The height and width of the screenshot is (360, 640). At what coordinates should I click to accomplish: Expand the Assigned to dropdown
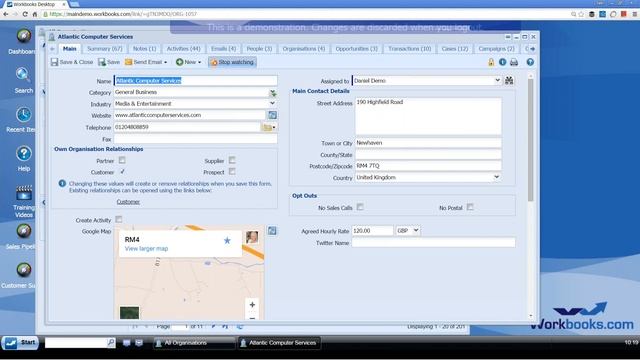(x=497, y=80)
